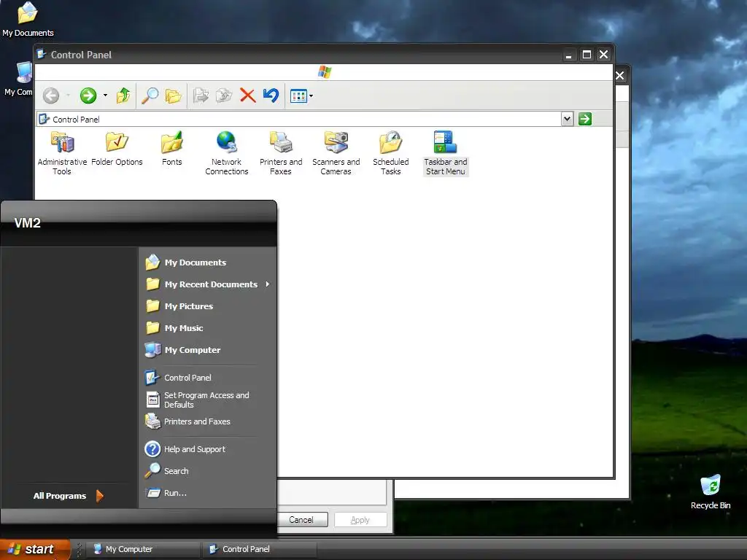This screenshot has width=747, height=560.
Task: Open the Folder Options icon
Action: pos(117,149)
